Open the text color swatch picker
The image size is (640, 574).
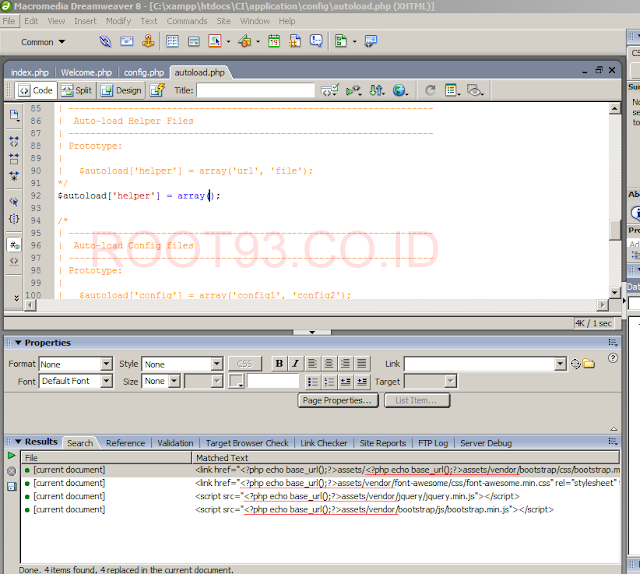pos(236,382)
